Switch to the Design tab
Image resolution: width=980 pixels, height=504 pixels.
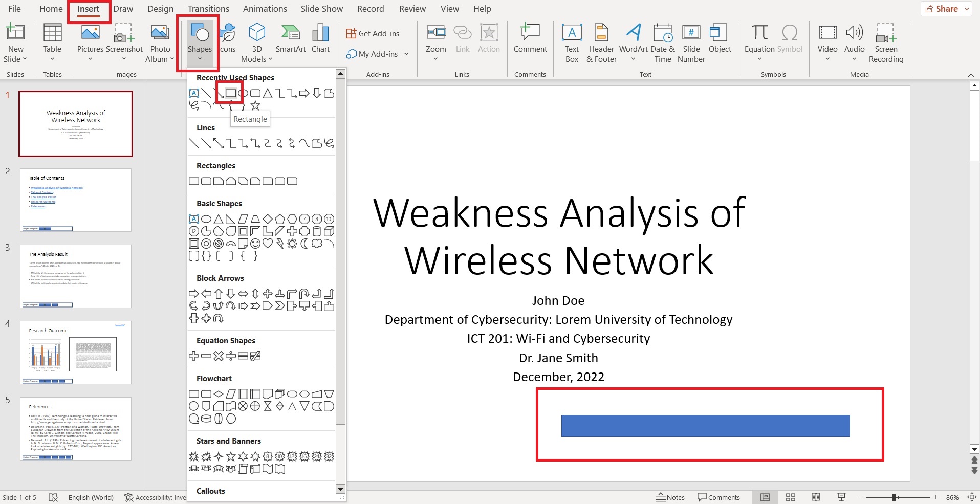coord(160,8)
